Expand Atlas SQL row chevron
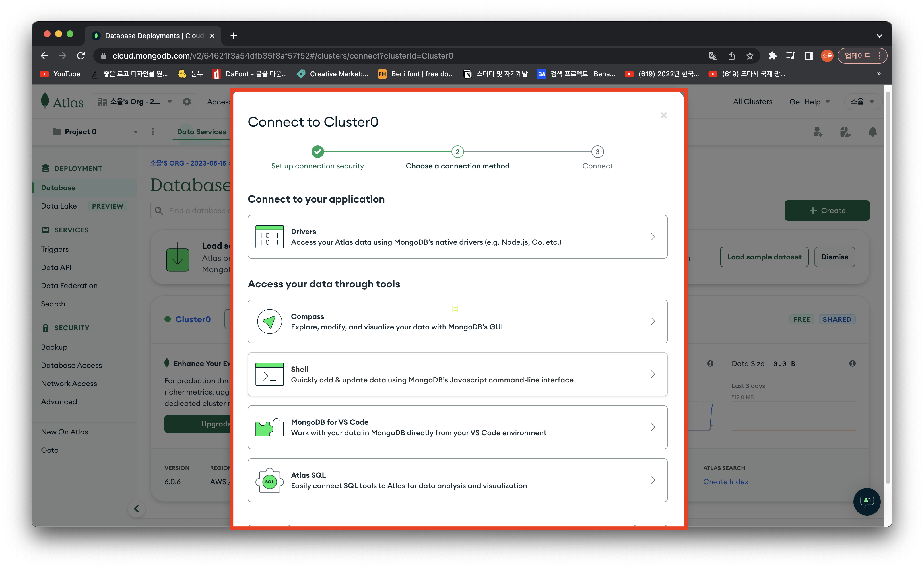924x569 pixels. [653, 480]
